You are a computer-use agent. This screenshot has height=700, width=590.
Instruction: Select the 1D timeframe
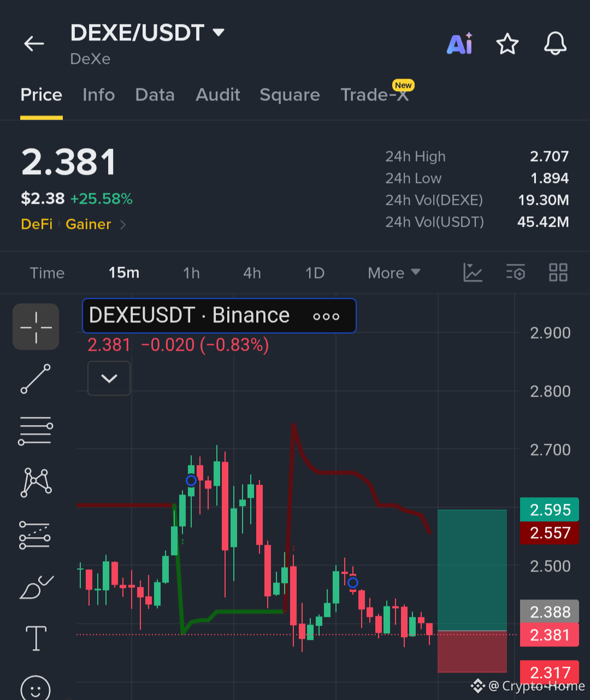click(x=315, y=273)
